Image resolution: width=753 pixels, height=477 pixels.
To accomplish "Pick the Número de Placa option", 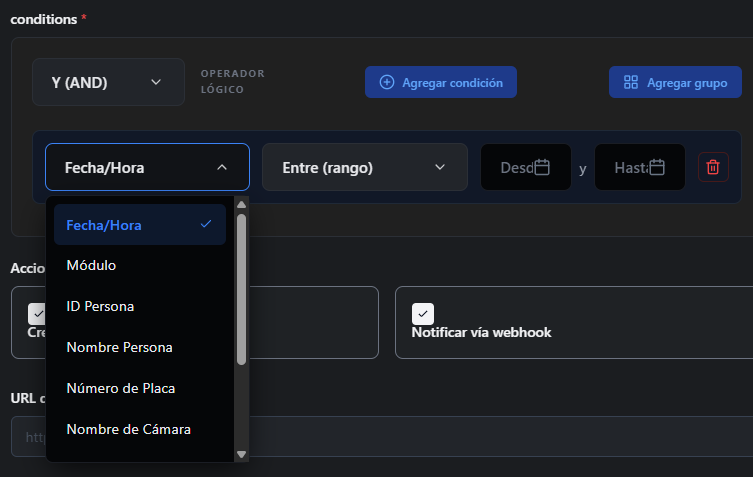I will (140, 388).
